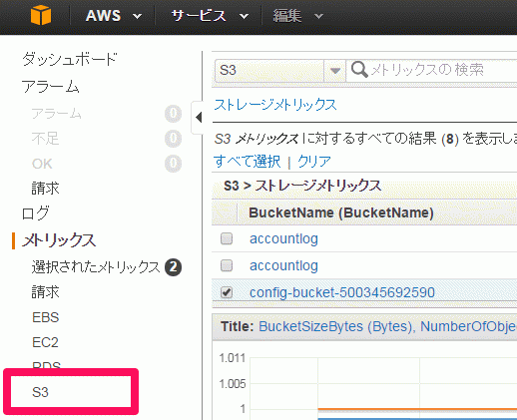Open the サービス menu
The width and height of the screenshot is (517, 420).
click(210, 16)
